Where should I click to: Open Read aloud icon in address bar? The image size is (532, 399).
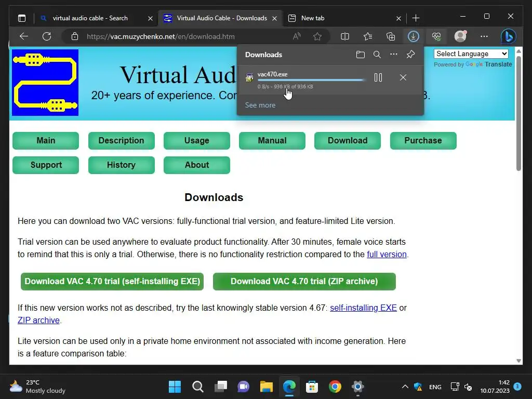coord(297,36)
